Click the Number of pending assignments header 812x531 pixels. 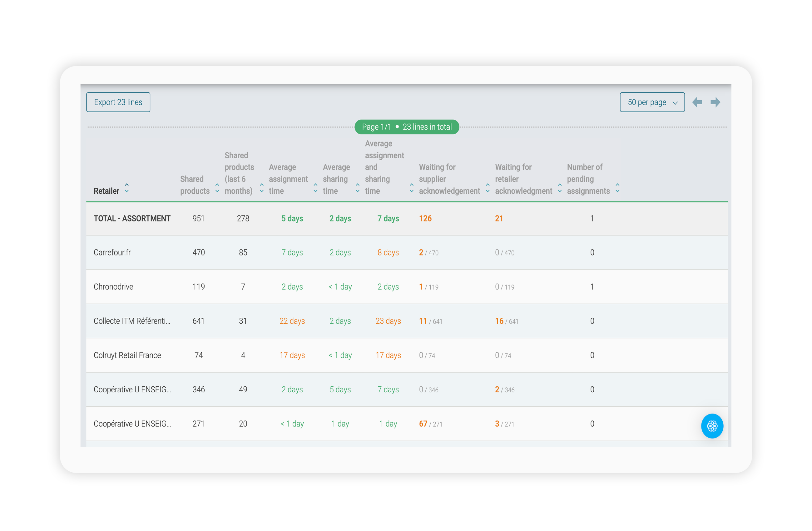(x=588, y=179)
